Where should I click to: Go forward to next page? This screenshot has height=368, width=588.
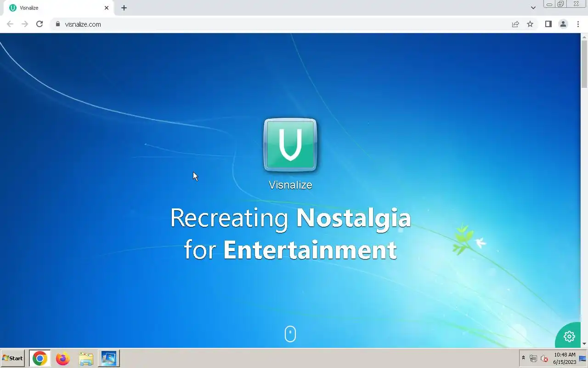[x=25, y=24]
